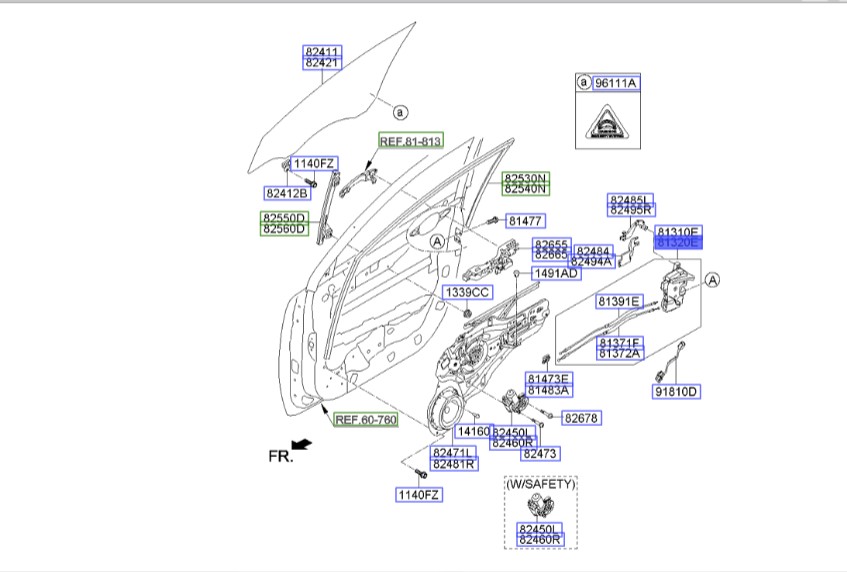Select the 82421 door glass label
The width and height of the screenshot is (847, 572).
pyautogui.click(x=322, y=62)
